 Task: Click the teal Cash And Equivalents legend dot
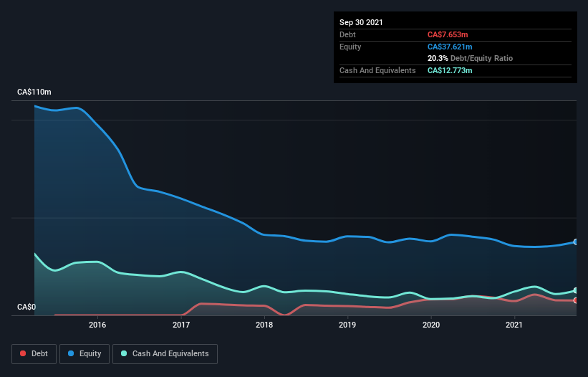pyautogui.click(x=124, y=353)
